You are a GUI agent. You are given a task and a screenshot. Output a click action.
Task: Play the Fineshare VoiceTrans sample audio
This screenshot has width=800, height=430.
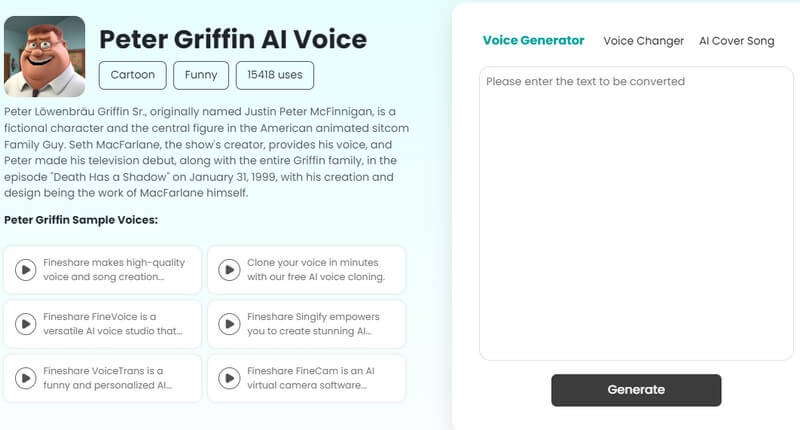point(25,378)
